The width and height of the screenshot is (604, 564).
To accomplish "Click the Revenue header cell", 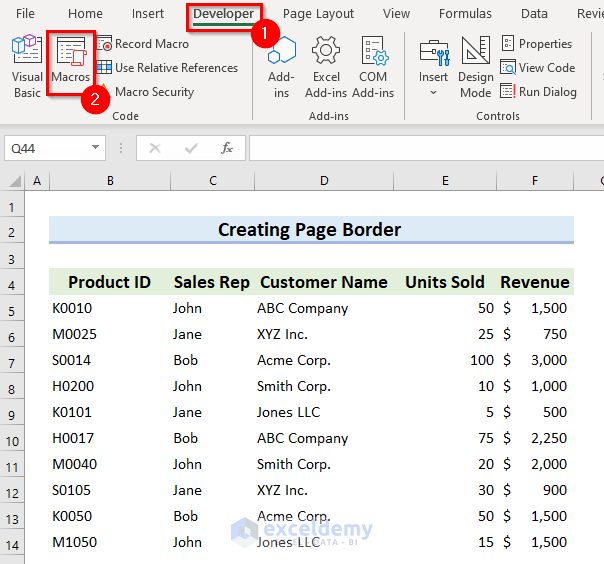I will tap(535, 282).
